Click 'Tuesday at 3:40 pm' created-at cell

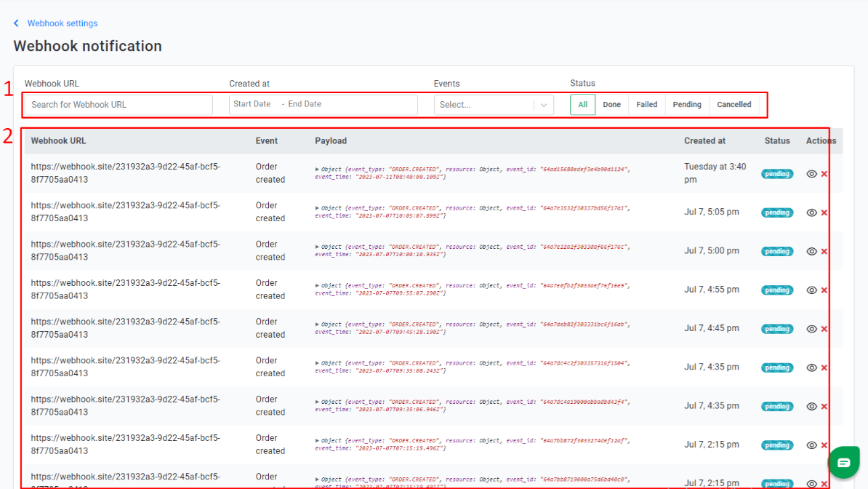715,173
